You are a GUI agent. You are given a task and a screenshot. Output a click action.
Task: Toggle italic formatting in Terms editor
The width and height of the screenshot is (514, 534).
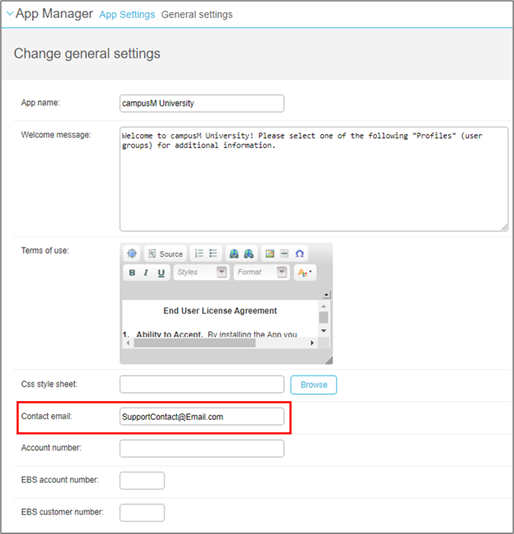146,272
